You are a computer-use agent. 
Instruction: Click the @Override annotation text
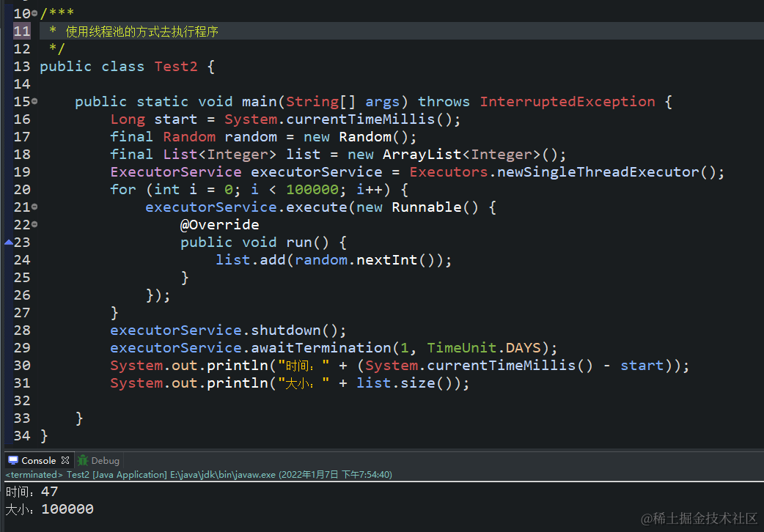click(219, 224)
